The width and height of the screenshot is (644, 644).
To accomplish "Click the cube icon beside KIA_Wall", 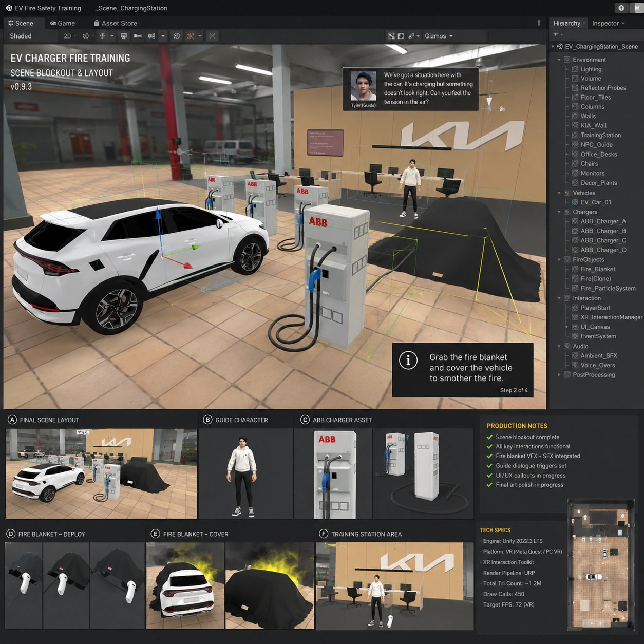I will click(575, 125).
